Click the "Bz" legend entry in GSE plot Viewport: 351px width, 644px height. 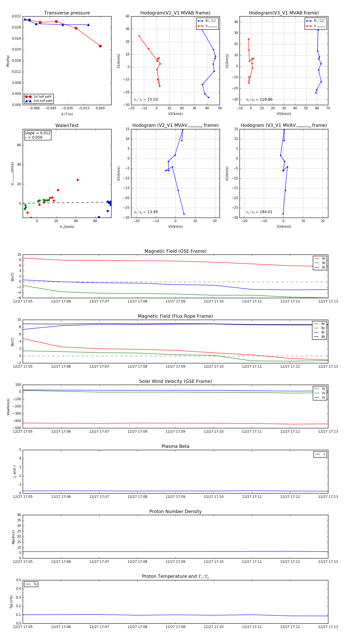click(320, 268)
